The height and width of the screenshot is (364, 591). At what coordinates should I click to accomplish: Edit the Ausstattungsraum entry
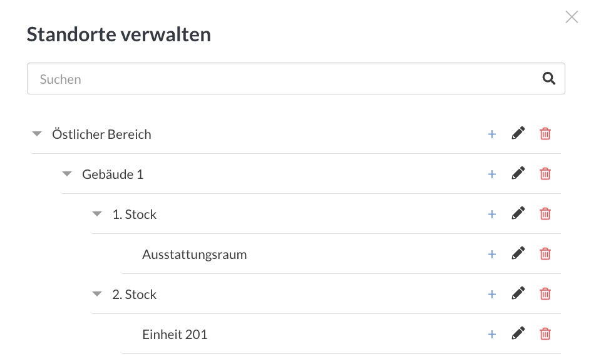coord(518,253)
